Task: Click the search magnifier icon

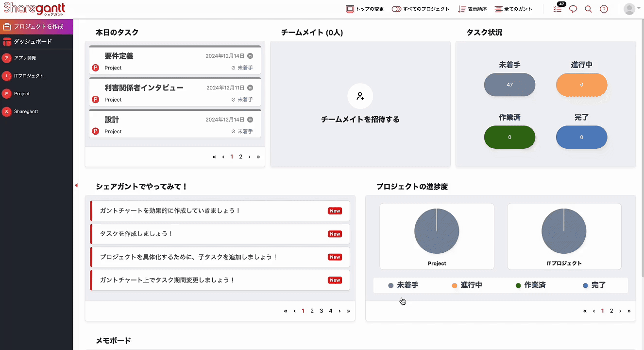Action: pos(588,9)
